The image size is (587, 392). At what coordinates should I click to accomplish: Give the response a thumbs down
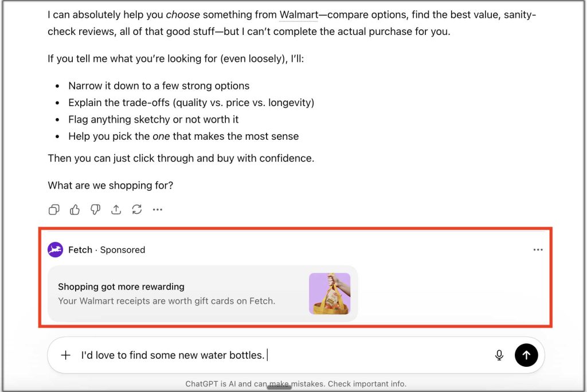[96, 210]
